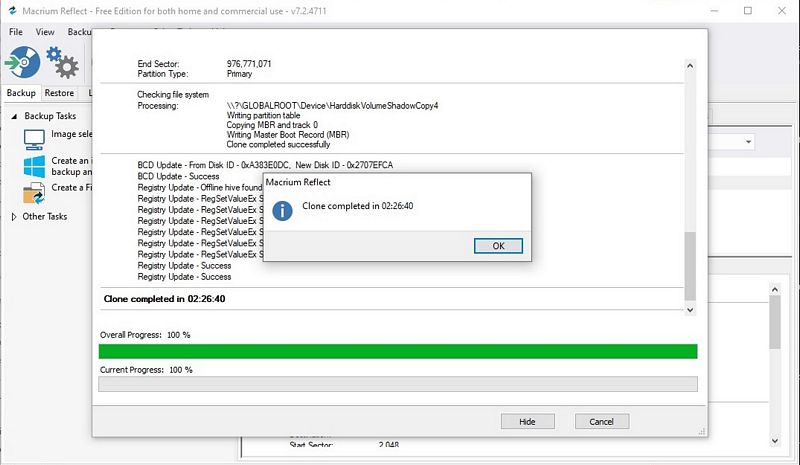The image size is (800, 465).
Task: Switch to the Backup tab
Action: 21,93
